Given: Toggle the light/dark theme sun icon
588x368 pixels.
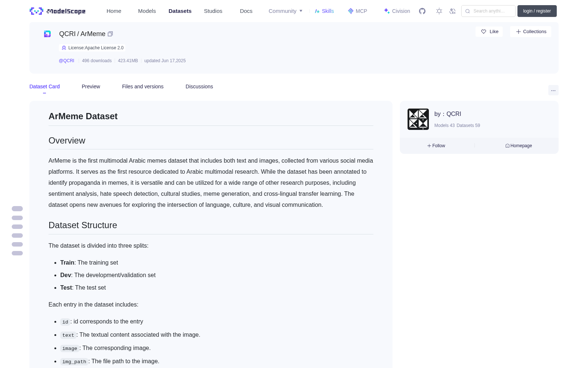Looking at the screenshot, I should tap(439, 11).
